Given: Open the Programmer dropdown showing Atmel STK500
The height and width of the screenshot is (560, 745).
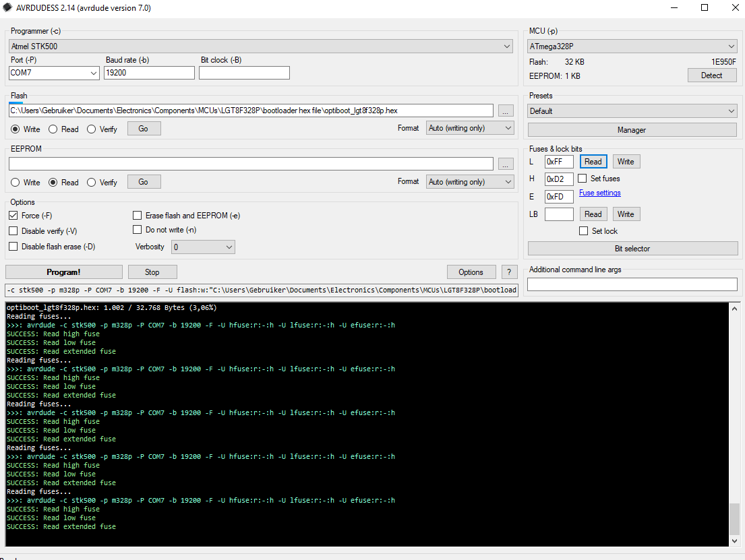Looking at the screenshot, I should click(261, 46).
